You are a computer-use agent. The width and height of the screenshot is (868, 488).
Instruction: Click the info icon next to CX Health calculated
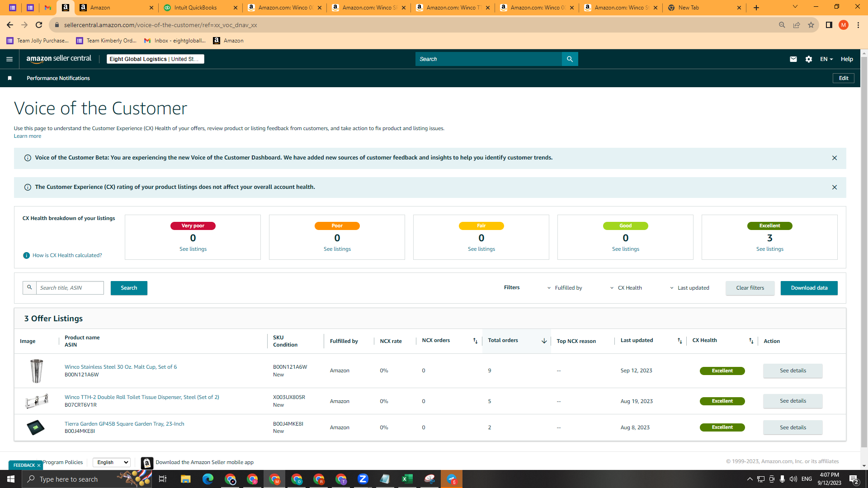[x=26, y=256]
